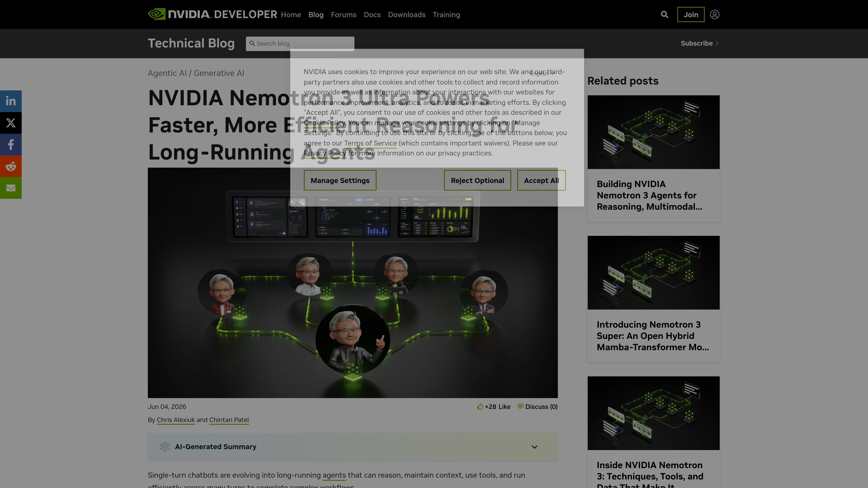Share the article via email icon
868x488 pixels.
(x=11, y=188)
